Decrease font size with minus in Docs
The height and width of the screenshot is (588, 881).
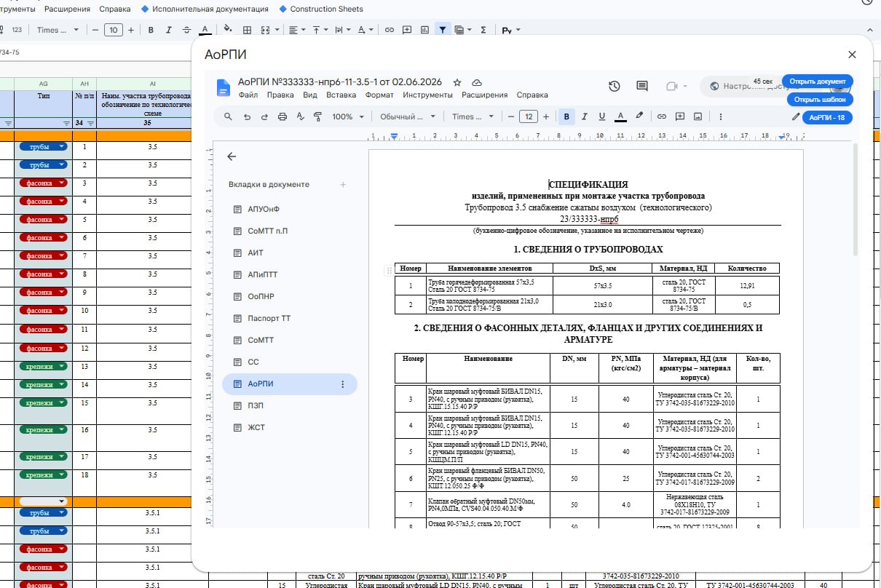[x=511, y=116]
